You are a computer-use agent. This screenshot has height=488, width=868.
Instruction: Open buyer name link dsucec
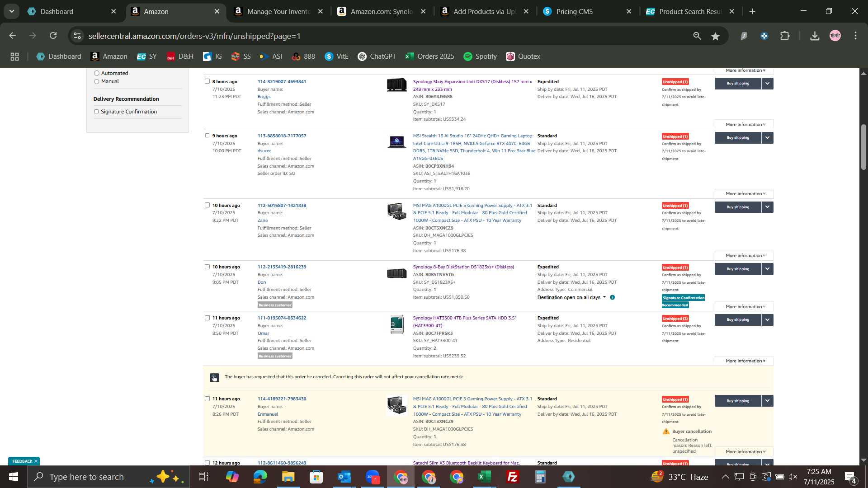point(264,151)
